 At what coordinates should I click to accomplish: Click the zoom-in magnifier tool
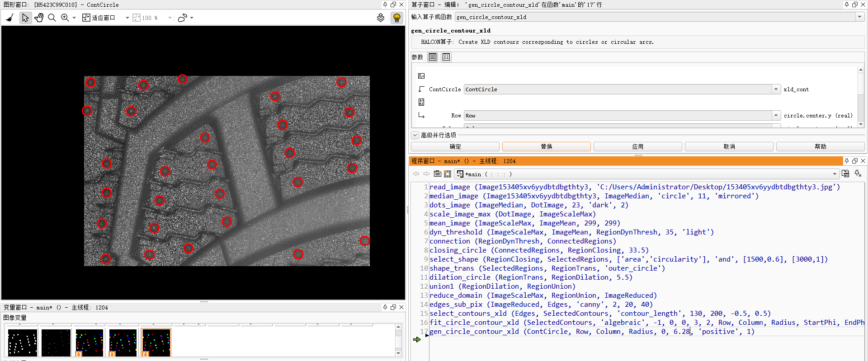(x=65, y=18)
